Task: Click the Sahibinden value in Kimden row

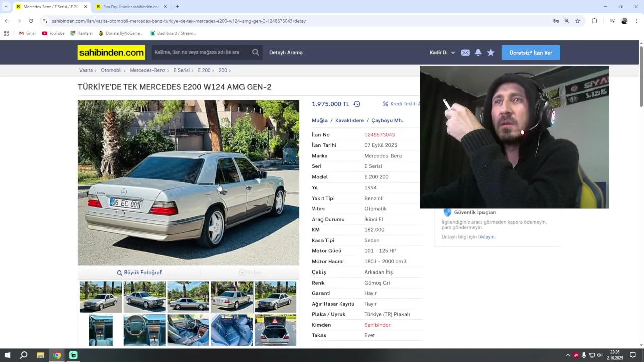Action: click(378, 325)
